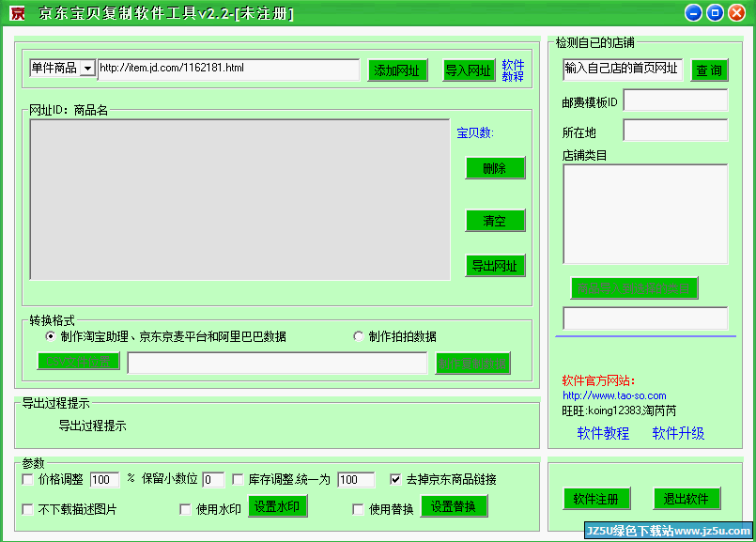
Task: Click the 邮费模板ID input field
Action: coord(675,101)
